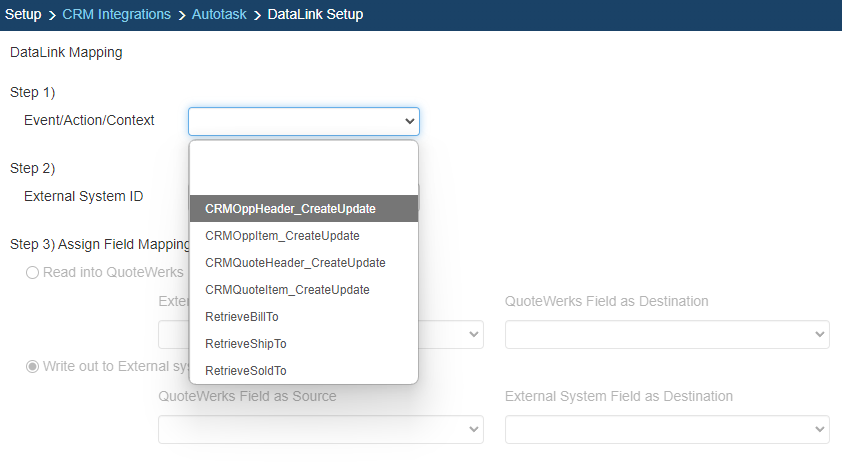The image size is (842, 469).
Task: Open CRM Integrations breadcrumb link
Action: tap(116, 15)
